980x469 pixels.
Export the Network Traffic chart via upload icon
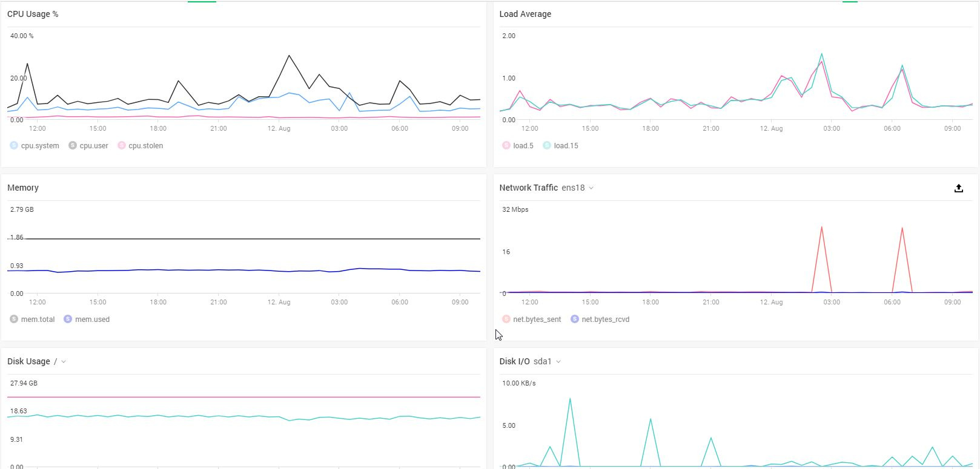[x=959, y=188]
